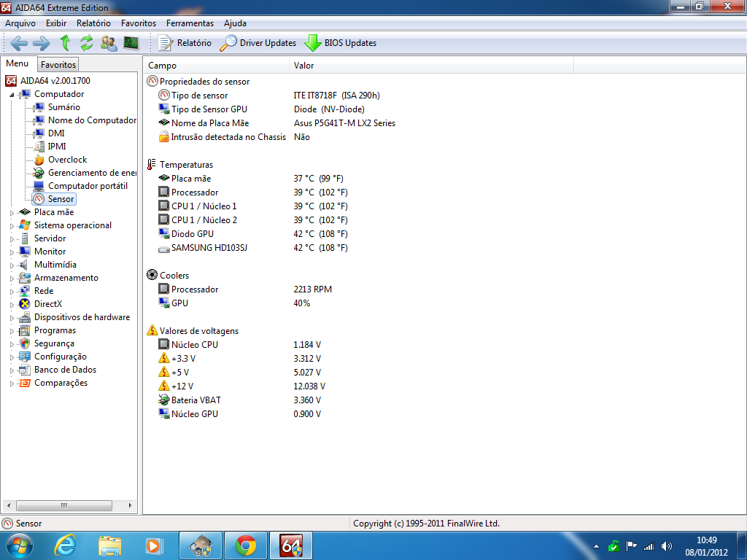The height and width of the screenshot is (560, 747).
Task: Click the Valores de voltagens warning icon
Action: click(x=152, y=330)
